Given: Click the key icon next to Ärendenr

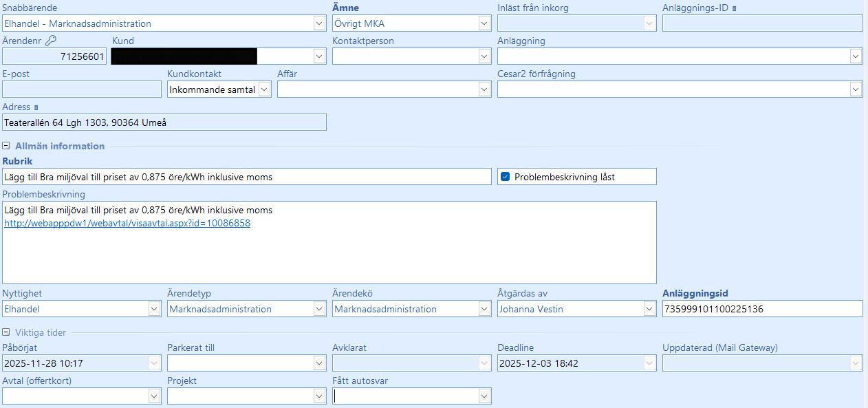Looking at the screenshot, I should click(50, 41).
